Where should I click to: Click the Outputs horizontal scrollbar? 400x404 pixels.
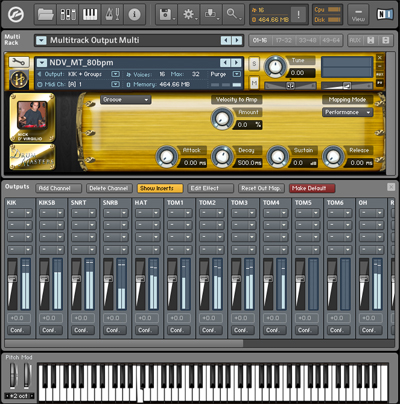click(124, 343)
